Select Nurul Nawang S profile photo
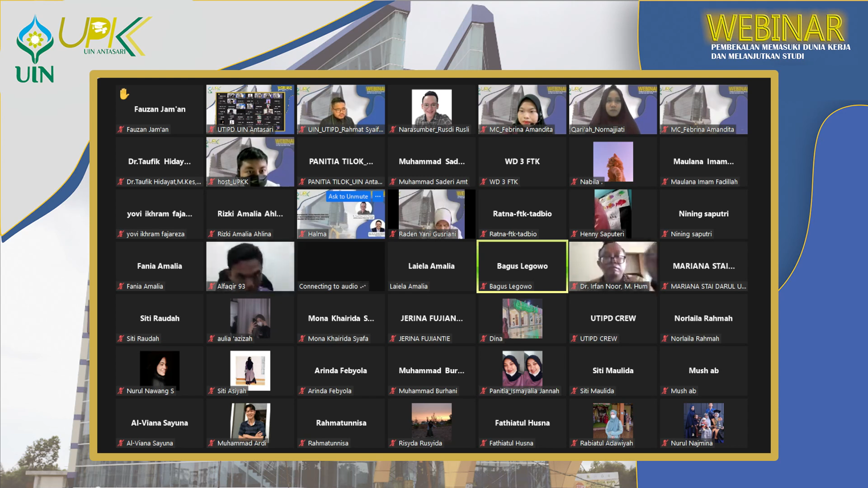The width and height of the screenshot is (868, 488). [x=160, y=371]
